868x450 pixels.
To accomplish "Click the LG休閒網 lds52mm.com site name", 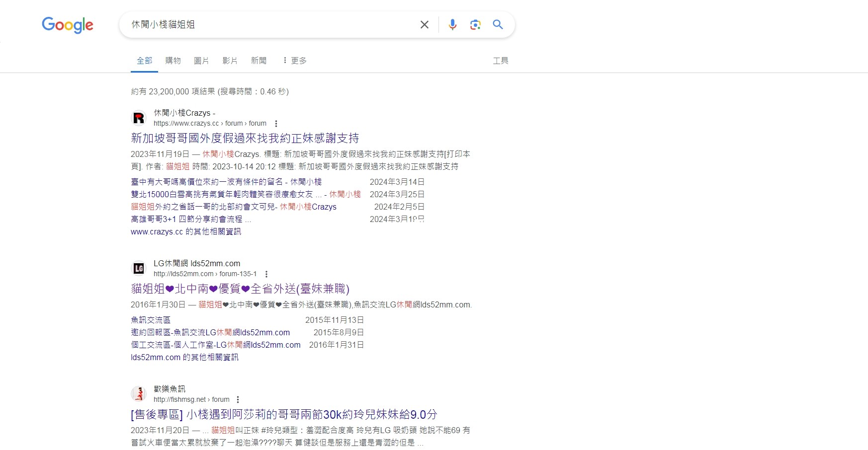I will click(x=197, y=263).
